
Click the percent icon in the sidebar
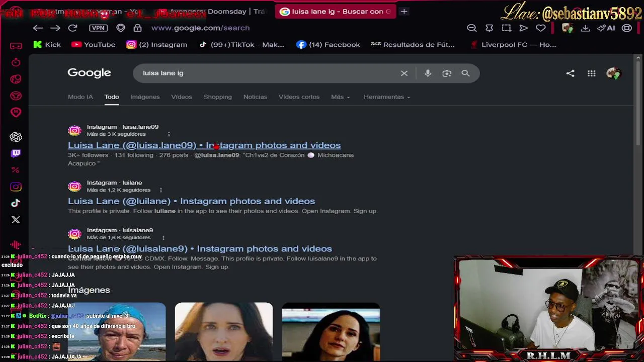click(16, 170)
